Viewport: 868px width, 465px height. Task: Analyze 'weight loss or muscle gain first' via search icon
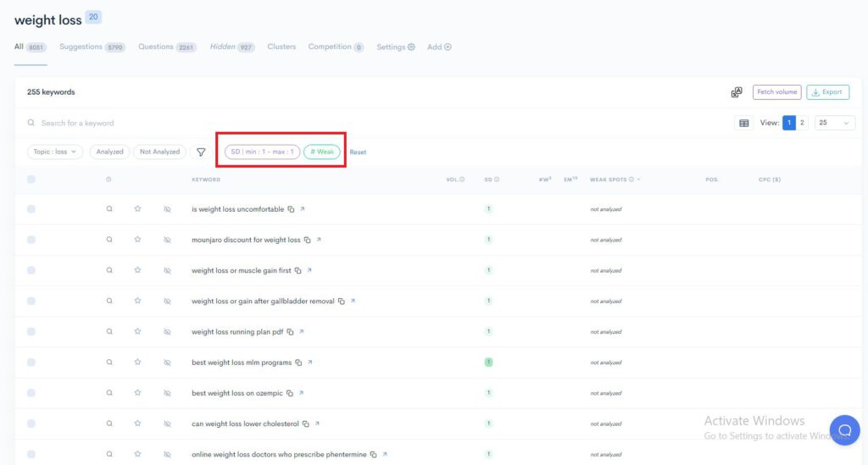109,270
